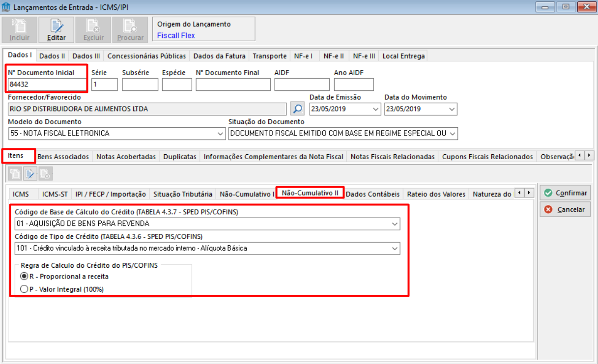Open the Natureza do sub-tab

[x=492, y=194]
